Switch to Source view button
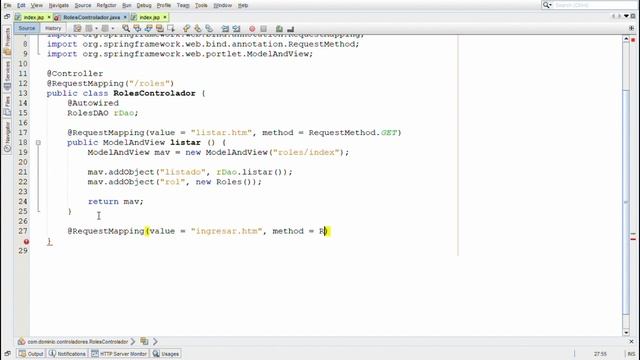This screenshot has width=640, height=360. coord(27,28)
